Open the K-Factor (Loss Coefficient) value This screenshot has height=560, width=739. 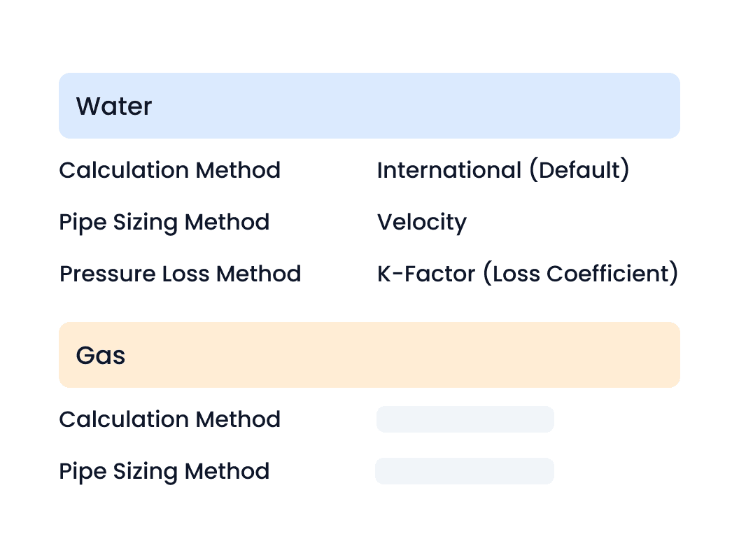click(x=528, y=274)
